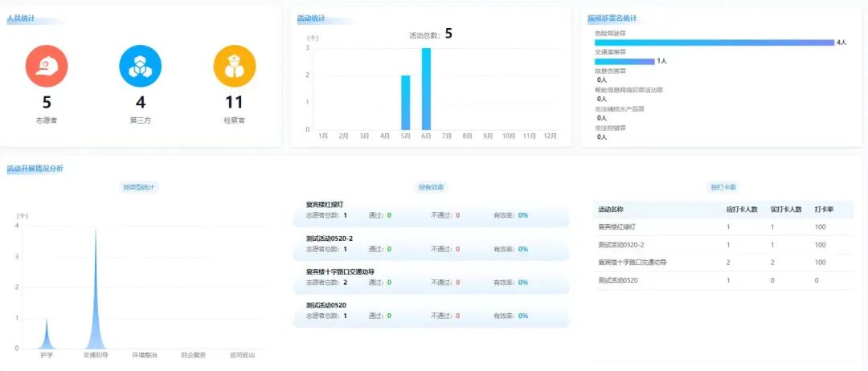The width and height of the screenshot is (868, 371).
Task: Click the 实打卡人数 column header
Action: click(786, 210)
